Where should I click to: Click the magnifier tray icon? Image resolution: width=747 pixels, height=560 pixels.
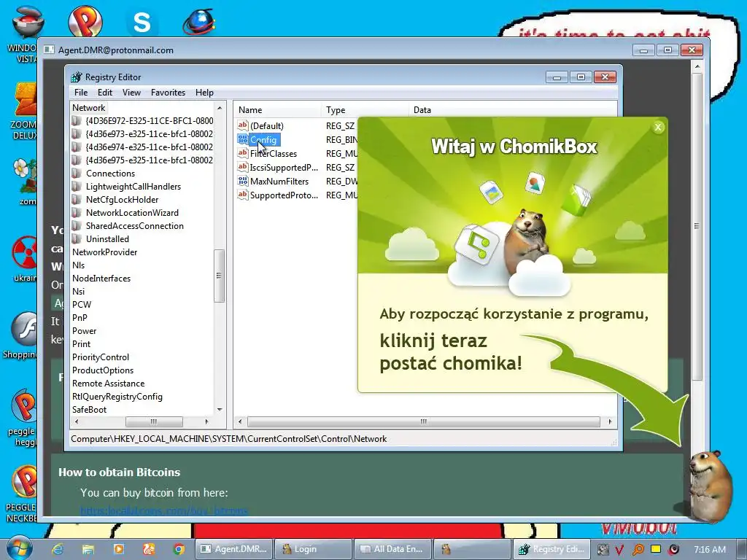click(x=638, y=550)
